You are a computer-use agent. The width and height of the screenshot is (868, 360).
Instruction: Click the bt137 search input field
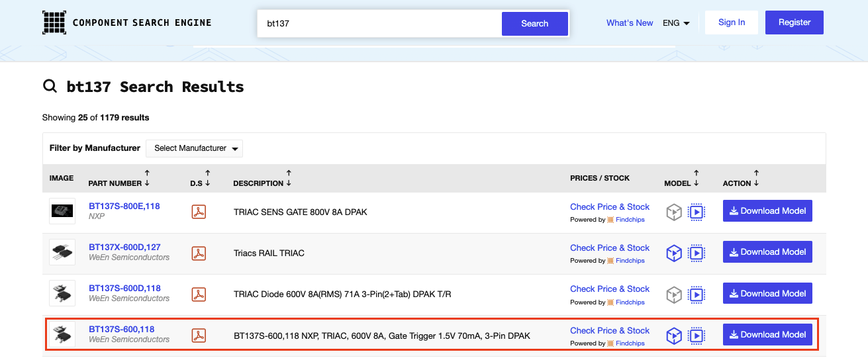coord(379,23)
